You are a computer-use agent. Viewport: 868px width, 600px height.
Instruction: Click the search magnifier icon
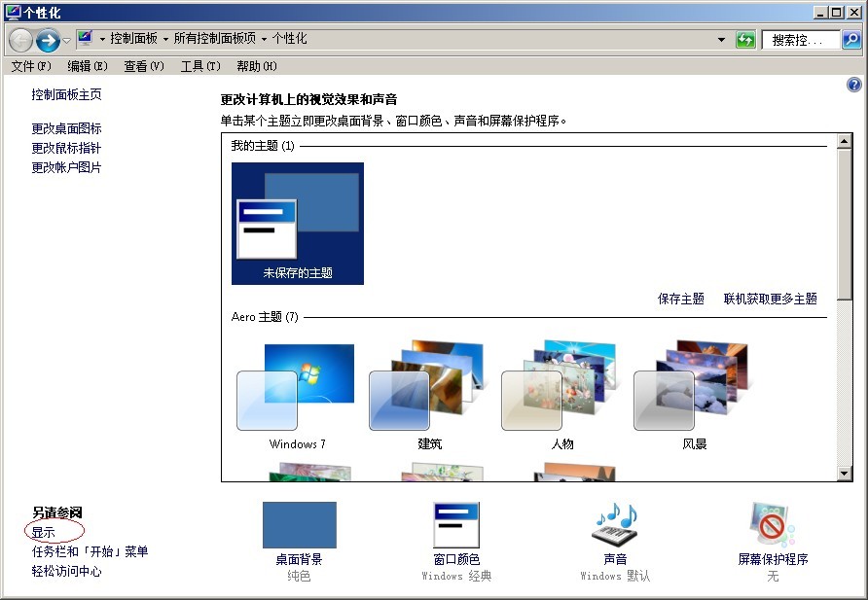[850, 40]
